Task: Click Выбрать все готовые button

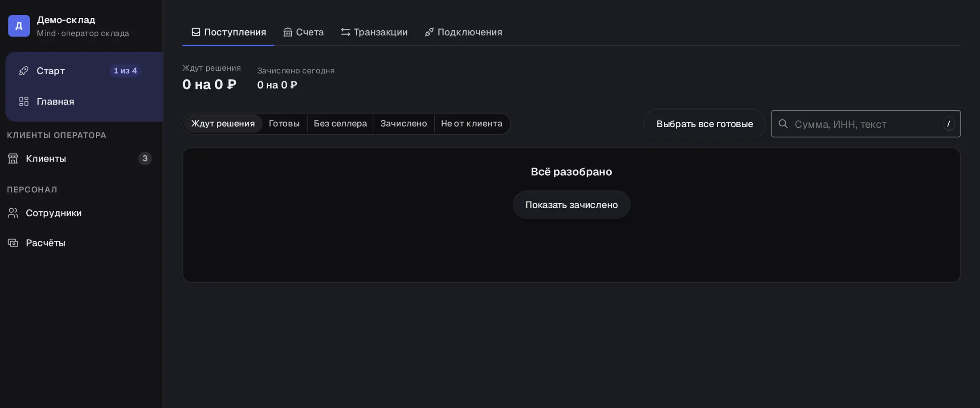Action: (x=705, y=124)
